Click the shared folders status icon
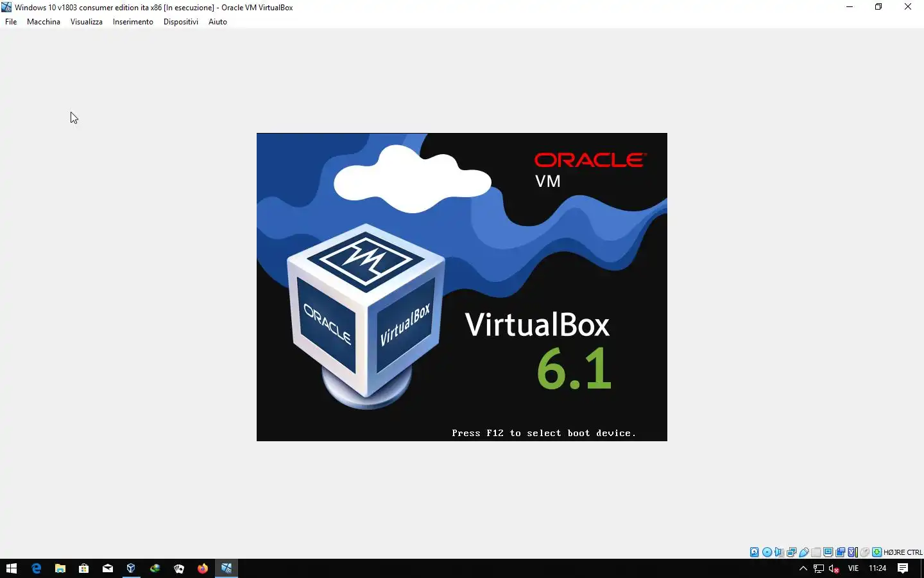The height and width of the screenshot is (578, 924). click(816, 552)
